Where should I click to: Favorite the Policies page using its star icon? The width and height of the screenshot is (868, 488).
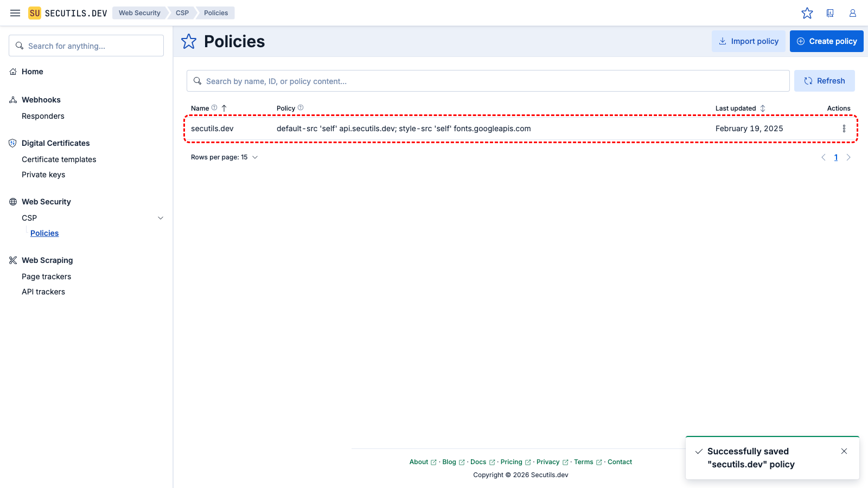188,41
